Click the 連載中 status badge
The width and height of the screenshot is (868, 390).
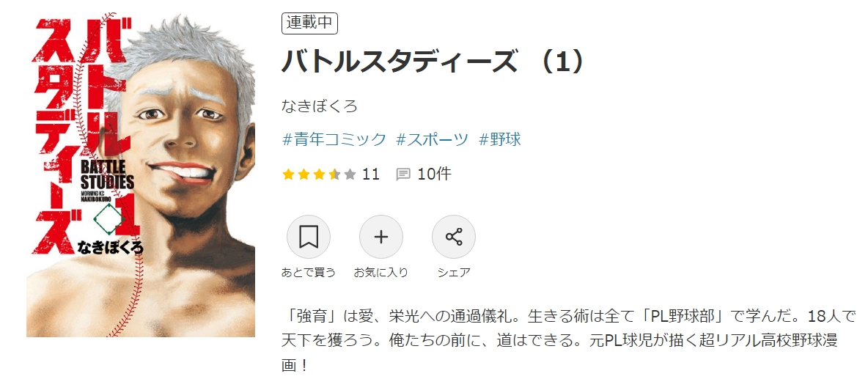309,23
